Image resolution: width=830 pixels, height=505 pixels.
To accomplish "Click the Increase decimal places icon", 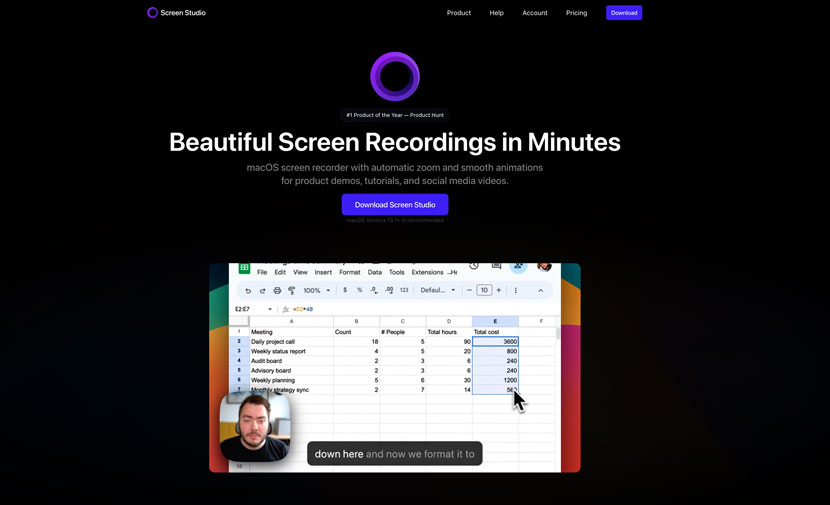I will click(389, 290).
